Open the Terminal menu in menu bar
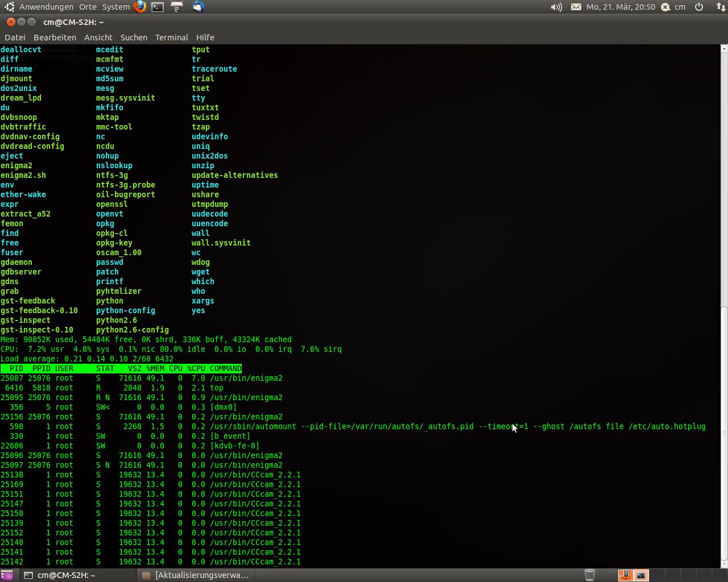The width and height of the screenshot is (728, 582). click(x=171, y=38)
